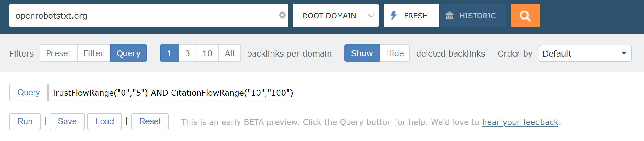Select the Query filters tab

coord(128,53)
